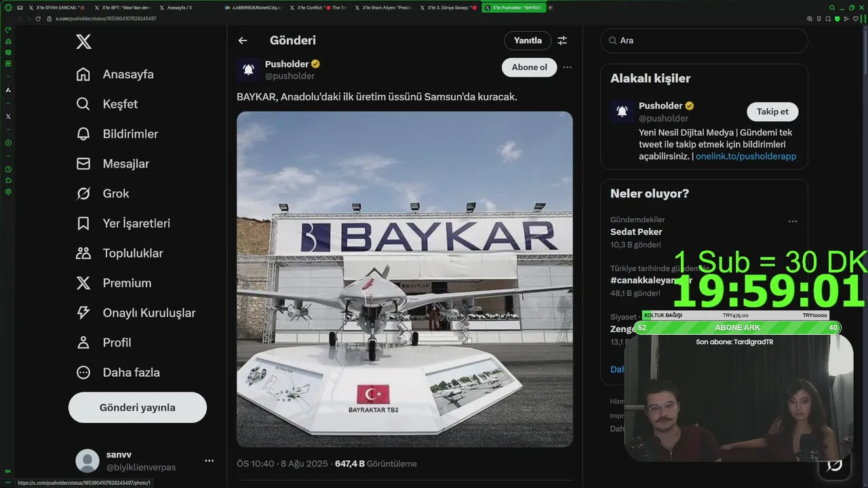The height and width of the screenshot is (488, 868).
Task: Switch to the Conflict browser tab
Action: (317, 7)
